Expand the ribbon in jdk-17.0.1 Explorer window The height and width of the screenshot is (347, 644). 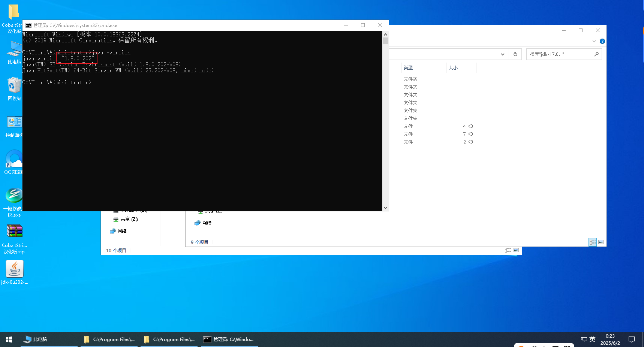tap(594, 41)
